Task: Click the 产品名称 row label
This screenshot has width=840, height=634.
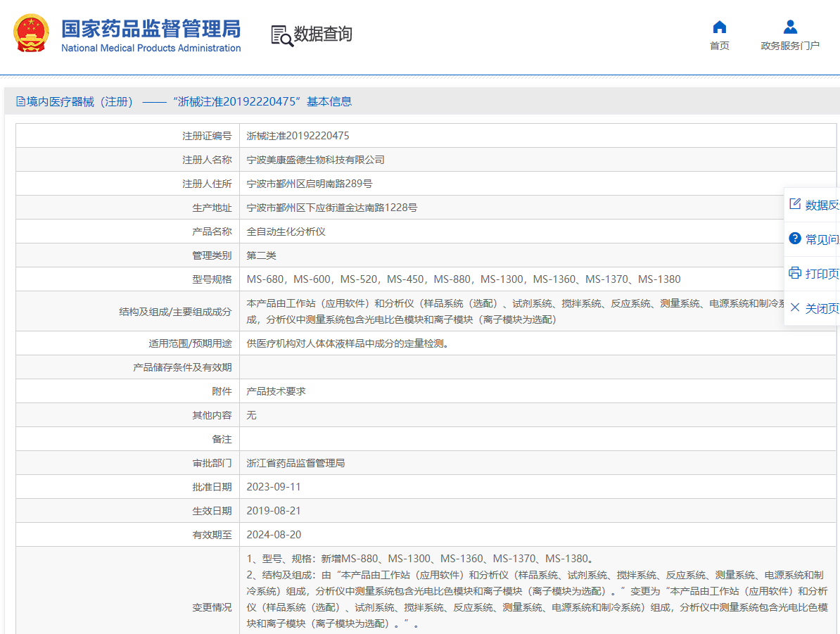Action: pos(212,232)
